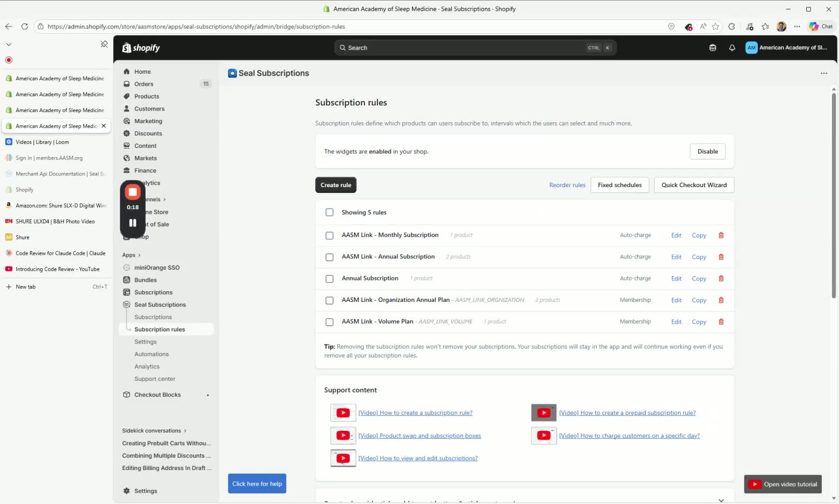Select all rules with Showing 5 rules checkbox
The height and width of the screenshot is (504, 839).
click(329, 212)
